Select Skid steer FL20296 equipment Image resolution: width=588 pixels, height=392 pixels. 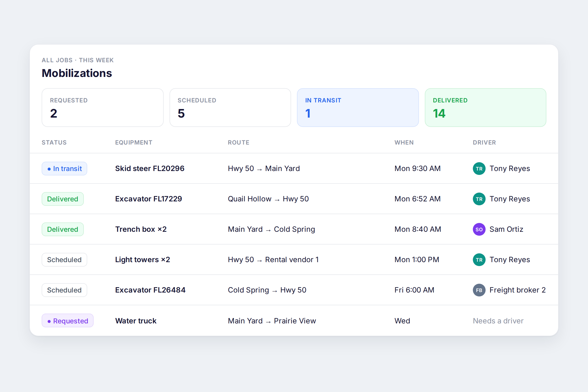(x=150, y=169)
